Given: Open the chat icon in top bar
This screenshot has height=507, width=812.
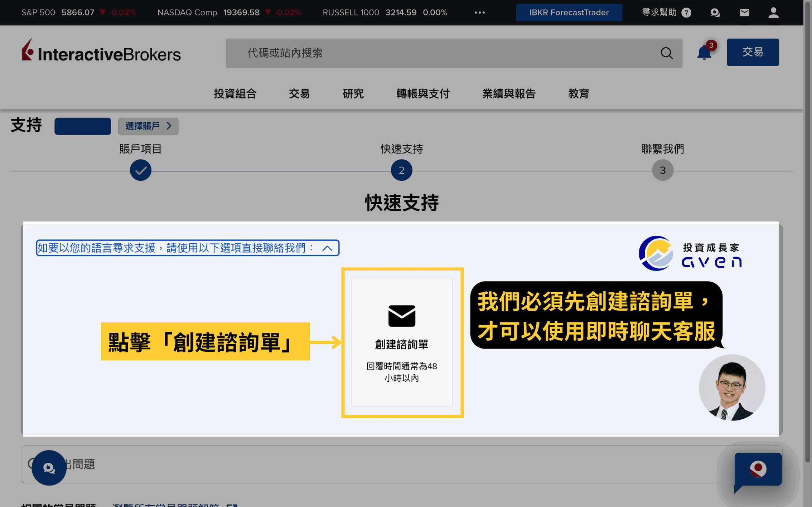Looking at the screenshot, I should pyautogui.click(x=715, y=13).
